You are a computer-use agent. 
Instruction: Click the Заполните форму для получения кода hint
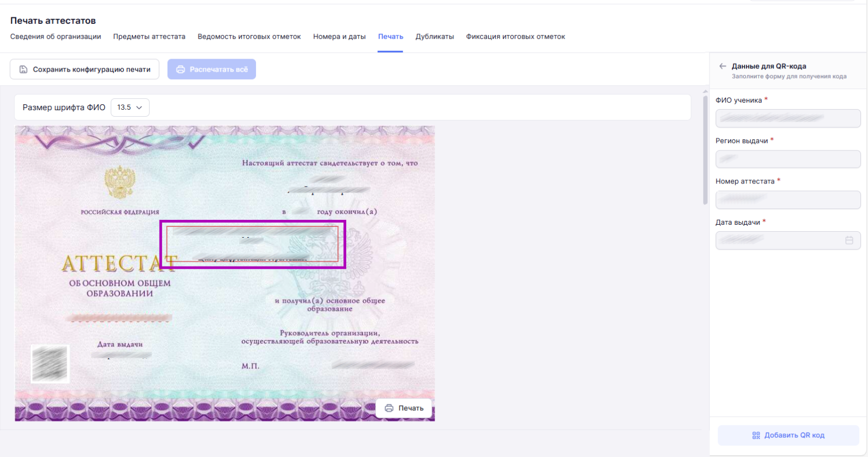[x=789, y=77]
